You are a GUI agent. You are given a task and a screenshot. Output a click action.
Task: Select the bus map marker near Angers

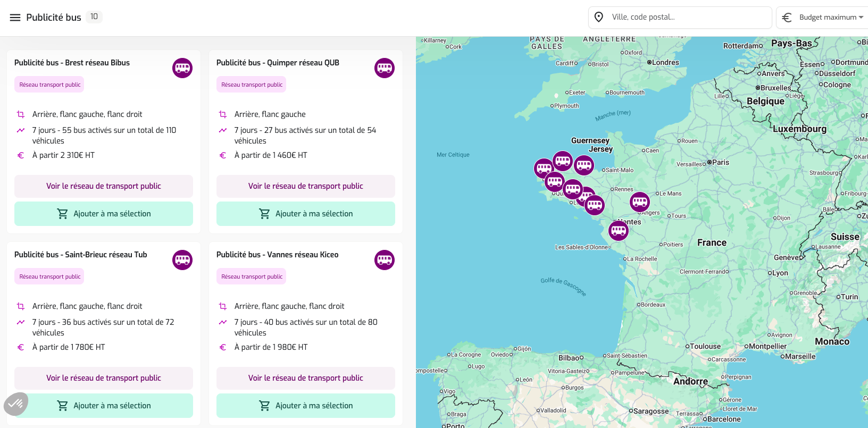click(x=640, y=202)
